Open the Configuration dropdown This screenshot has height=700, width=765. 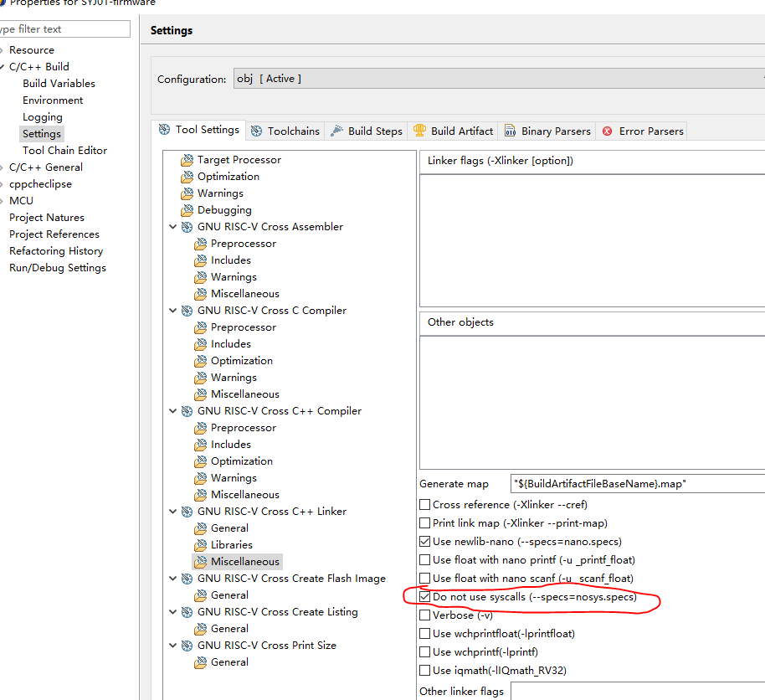coord(499,79)
